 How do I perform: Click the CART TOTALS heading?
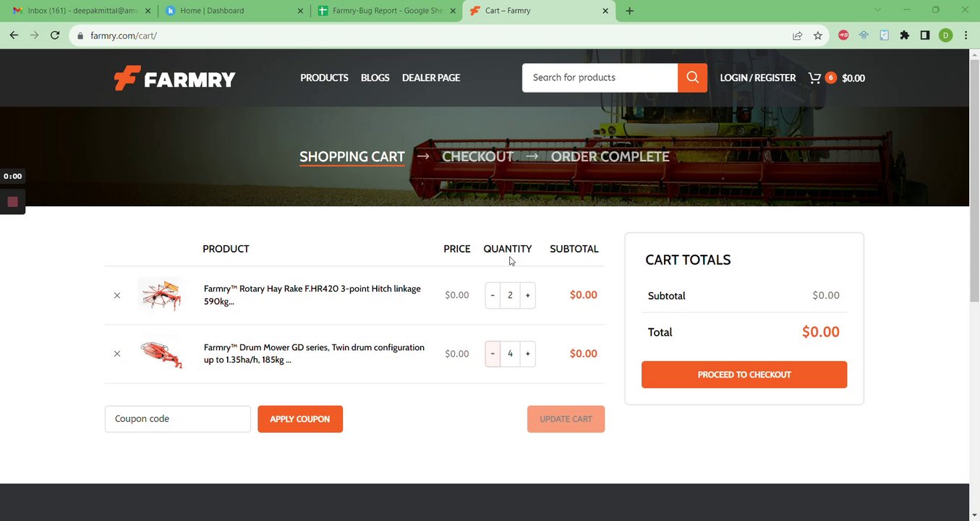(x=688, y=260)
